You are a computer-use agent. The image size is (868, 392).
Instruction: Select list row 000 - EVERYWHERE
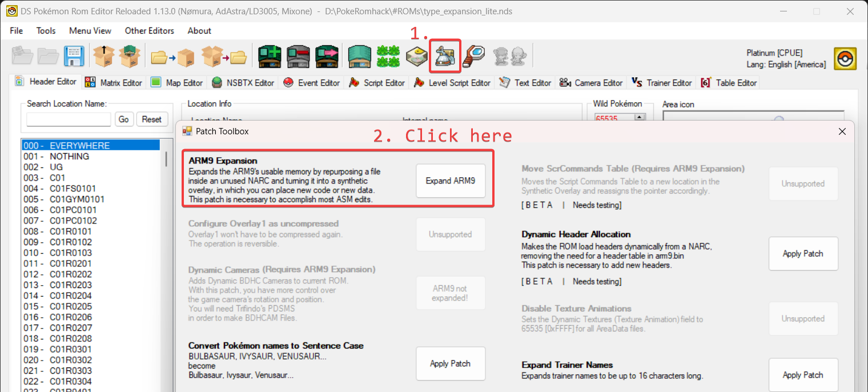[x=91, y=146]
